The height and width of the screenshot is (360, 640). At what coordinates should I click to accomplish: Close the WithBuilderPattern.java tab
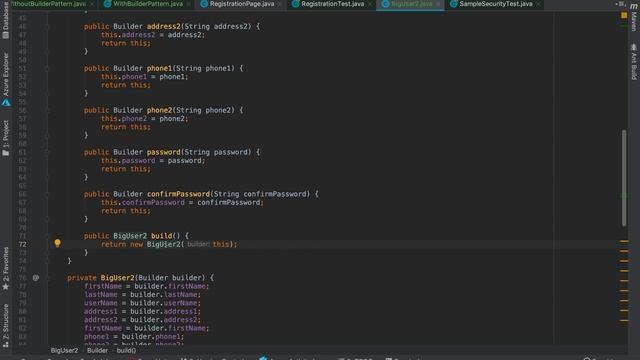(x=189, y=4)
